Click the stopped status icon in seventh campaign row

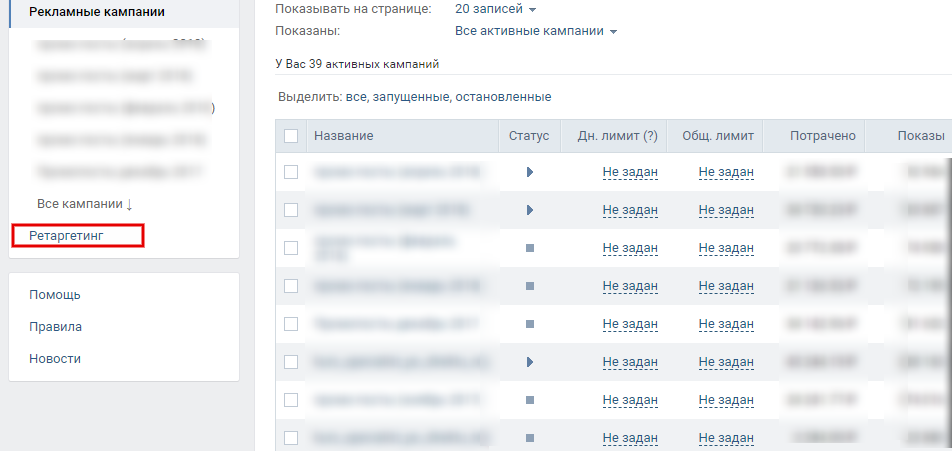point(529,400)
